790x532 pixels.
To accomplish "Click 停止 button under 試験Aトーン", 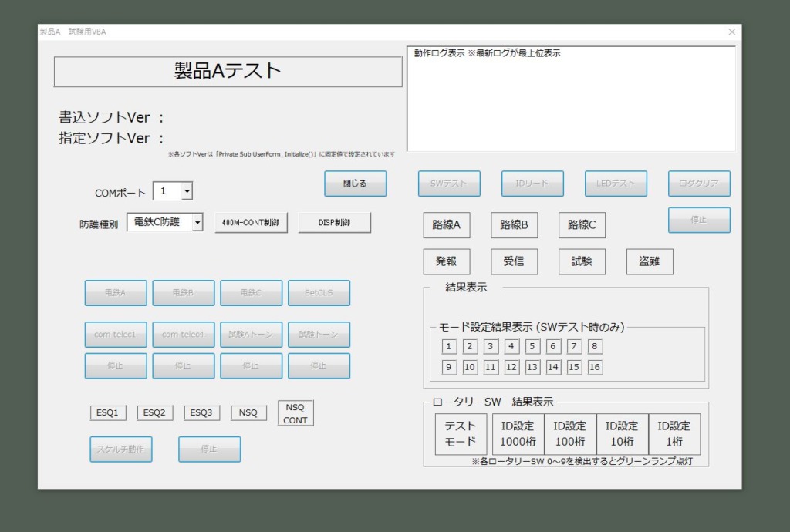I will click(x=251, y=366).
